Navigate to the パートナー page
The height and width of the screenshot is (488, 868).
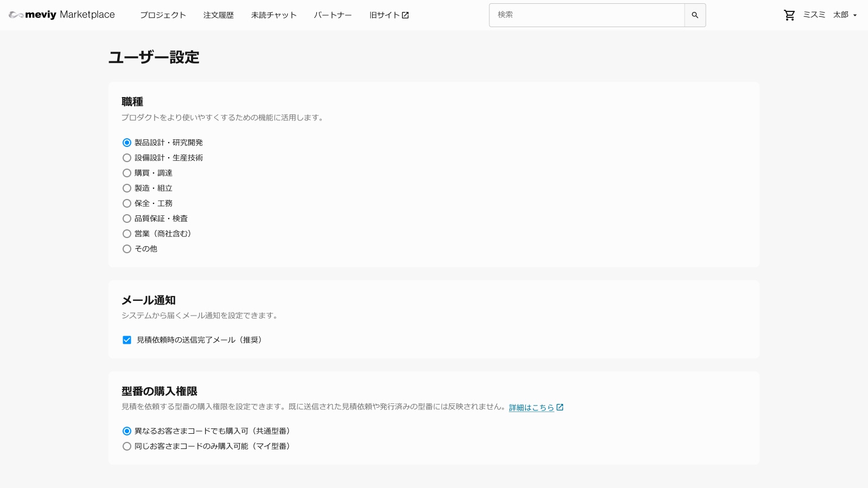click(x=333, y=15)
